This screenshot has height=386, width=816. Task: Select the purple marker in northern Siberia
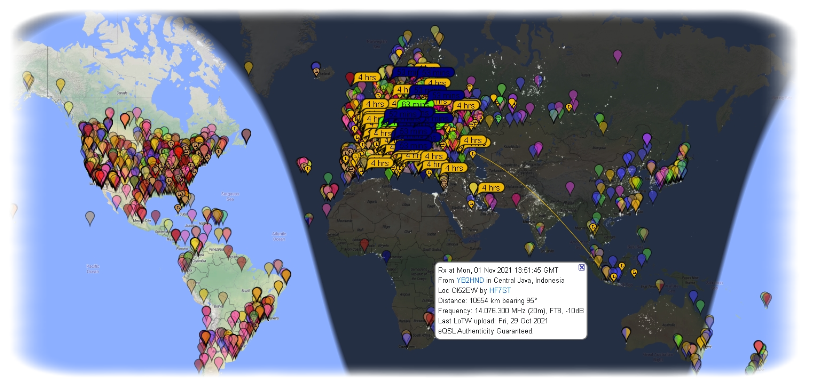click(617, 56)
